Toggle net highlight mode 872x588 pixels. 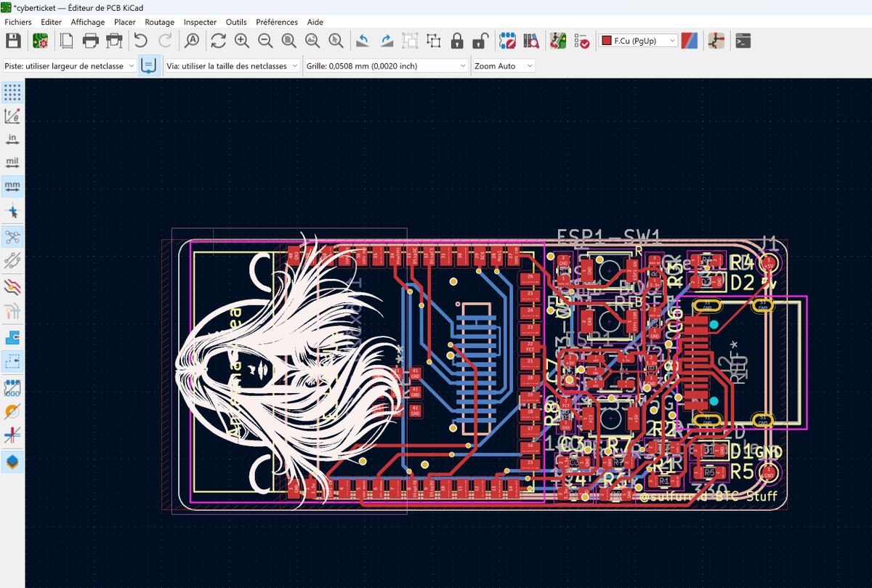click(x=12, y=312)
